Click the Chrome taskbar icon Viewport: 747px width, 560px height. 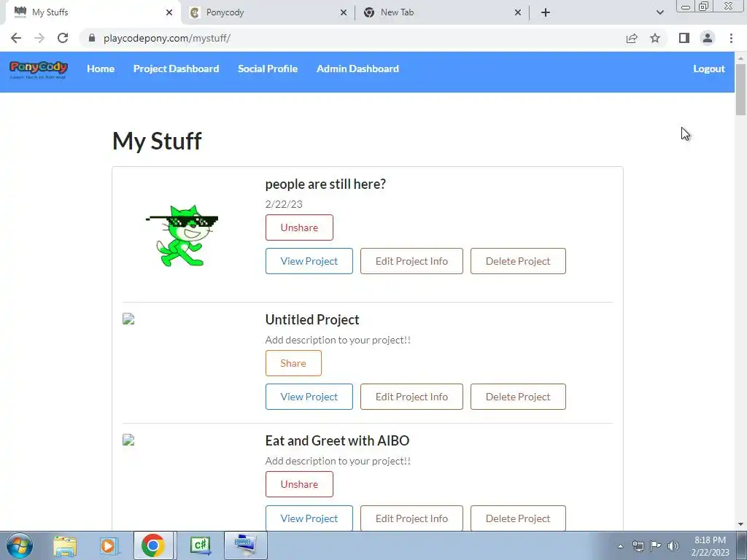153,545
